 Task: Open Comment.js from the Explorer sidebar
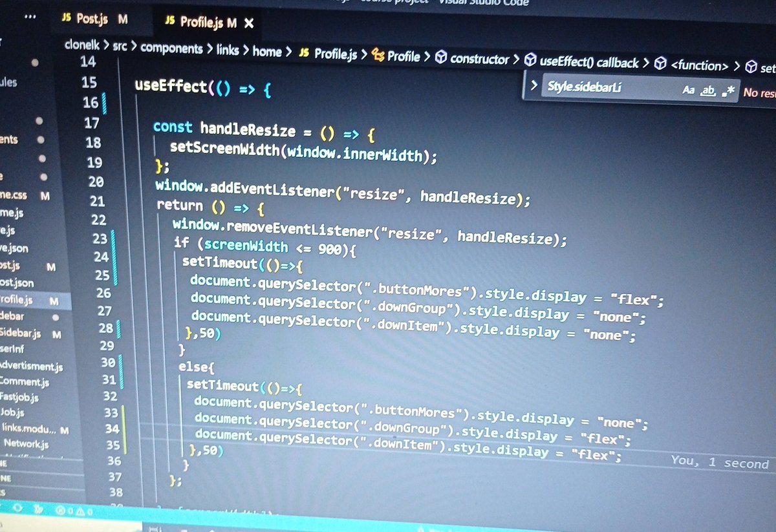click(23, 382)
